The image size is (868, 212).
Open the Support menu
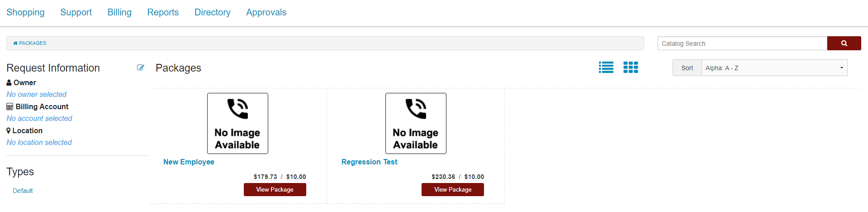pyautogui.click(x=76, y=12)
